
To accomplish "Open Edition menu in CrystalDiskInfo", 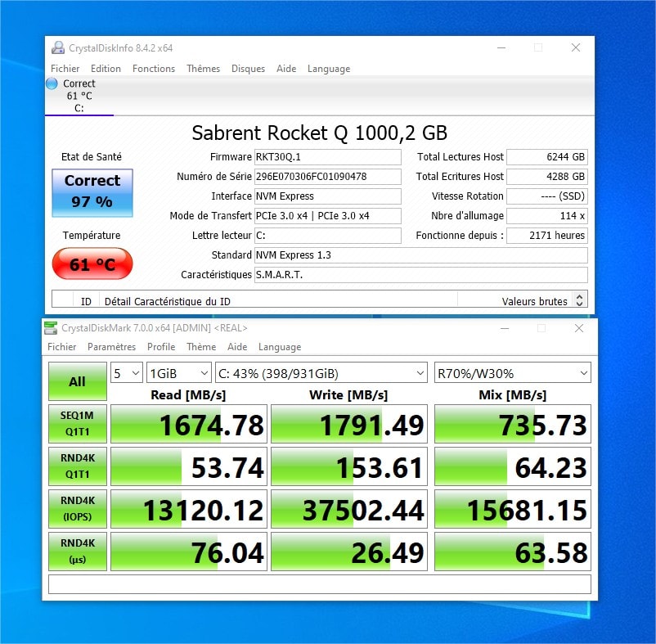I will [106, 69].
